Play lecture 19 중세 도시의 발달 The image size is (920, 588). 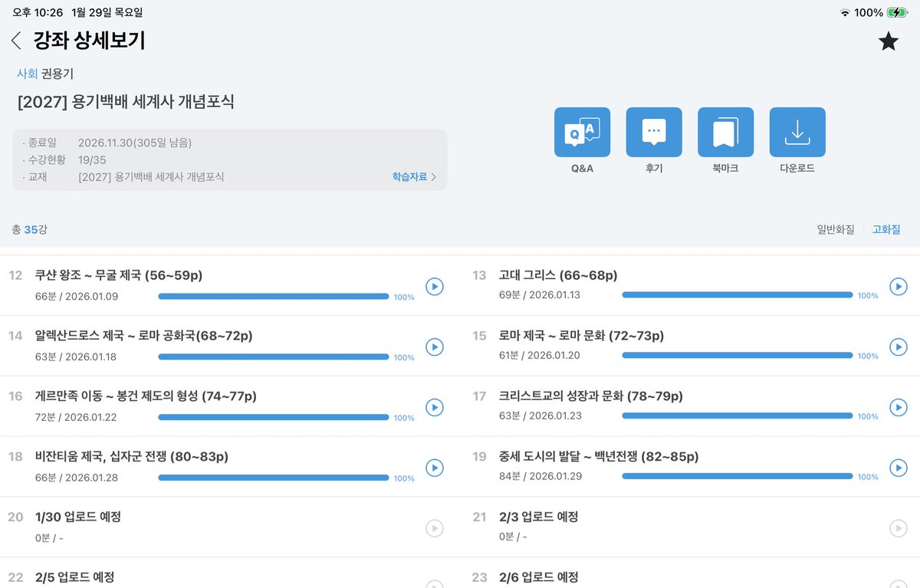[x=899, y=467]
